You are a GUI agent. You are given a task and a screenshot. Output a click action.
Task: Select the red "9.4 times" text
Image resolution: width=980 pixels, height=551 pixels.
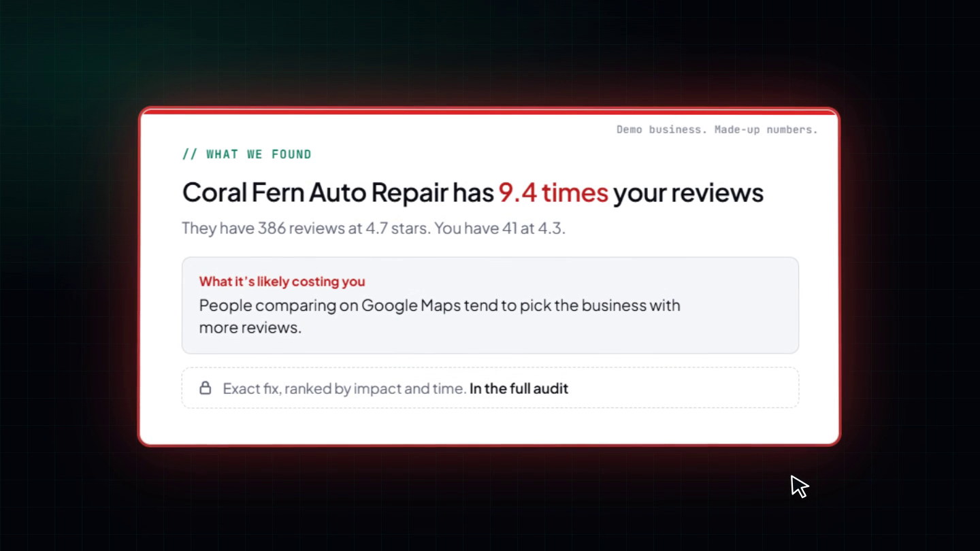(x=553, y=193)
